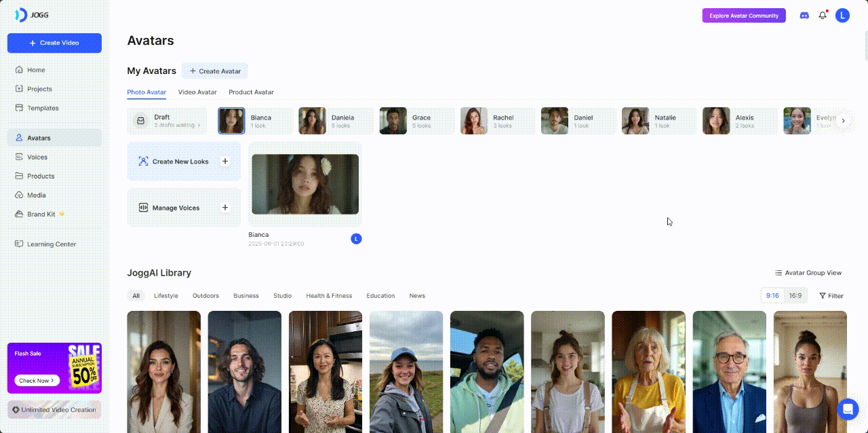The height and width of the screenshot is (433, 868).
Task: Show next avatars with right arrow
Action: click(x=843, y=121)
